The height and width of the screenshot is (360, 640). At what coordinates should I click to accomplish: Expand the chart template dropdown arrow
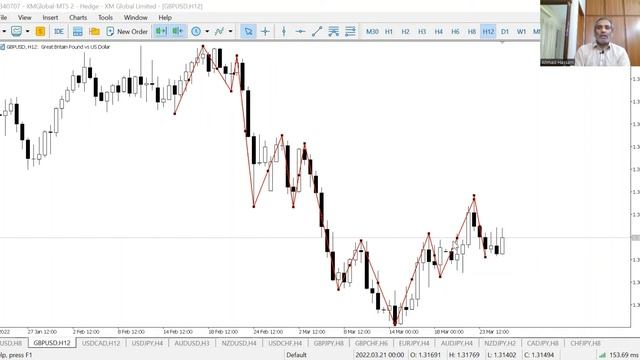tap(28, 31)
